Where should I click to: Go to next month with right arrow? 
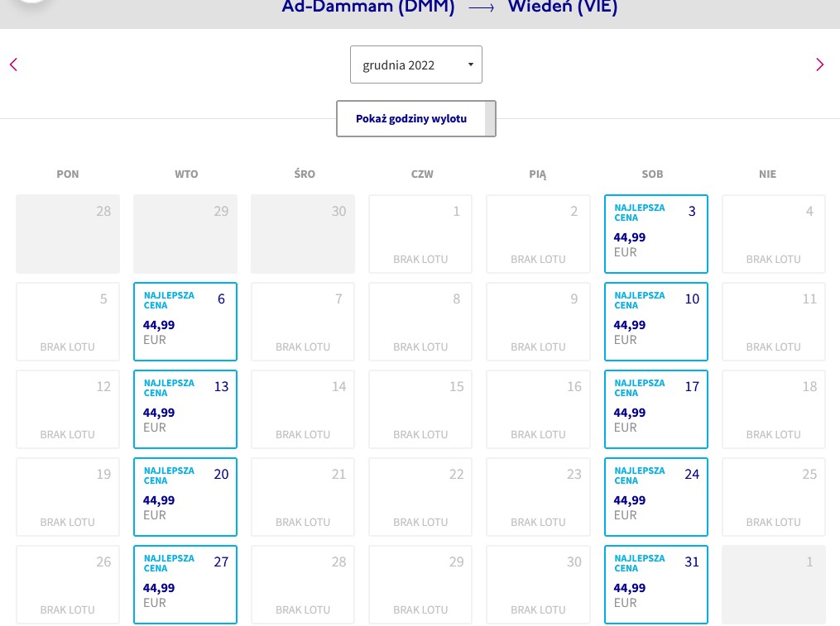pos(819,65)
